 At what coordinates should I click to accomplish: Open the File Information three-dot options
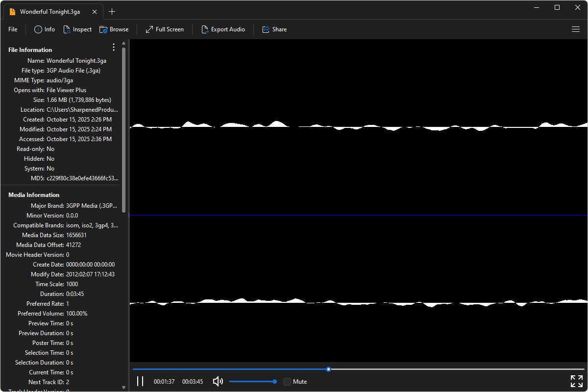[x=114, y=48]
